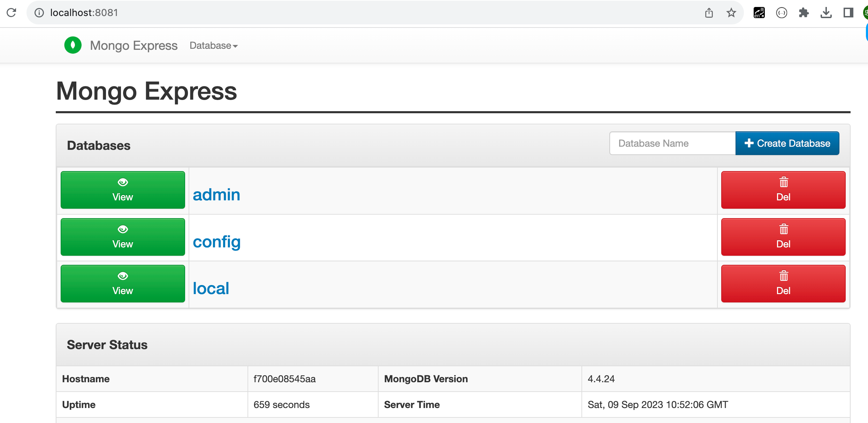Click the Uptime label cell
Screen dimensions: 868x423
(x=152, y=405)
